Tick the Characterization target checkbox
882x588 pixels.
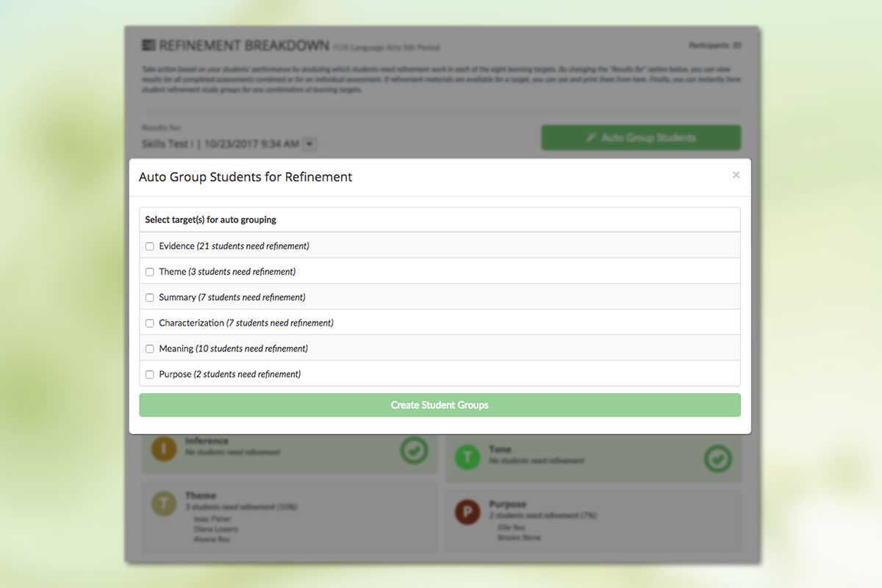pyautogui.click(x=150, y=323)
